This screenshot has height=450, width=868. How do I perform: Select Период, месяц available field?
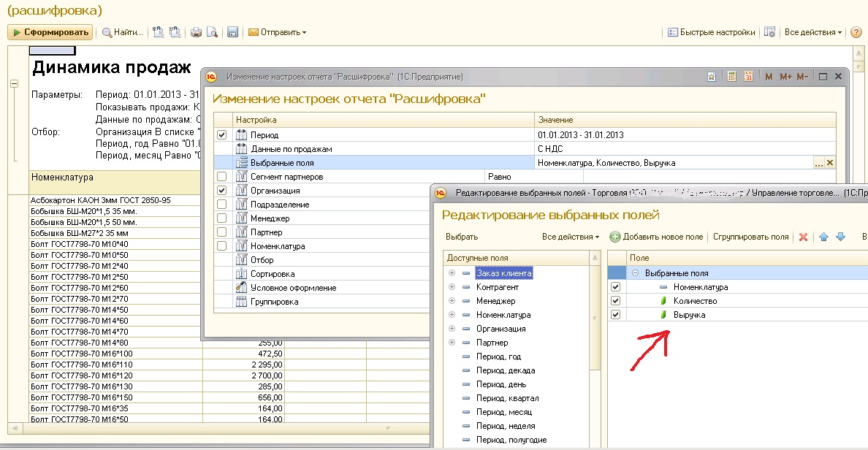pyautogui.click(x=503, y=412)
